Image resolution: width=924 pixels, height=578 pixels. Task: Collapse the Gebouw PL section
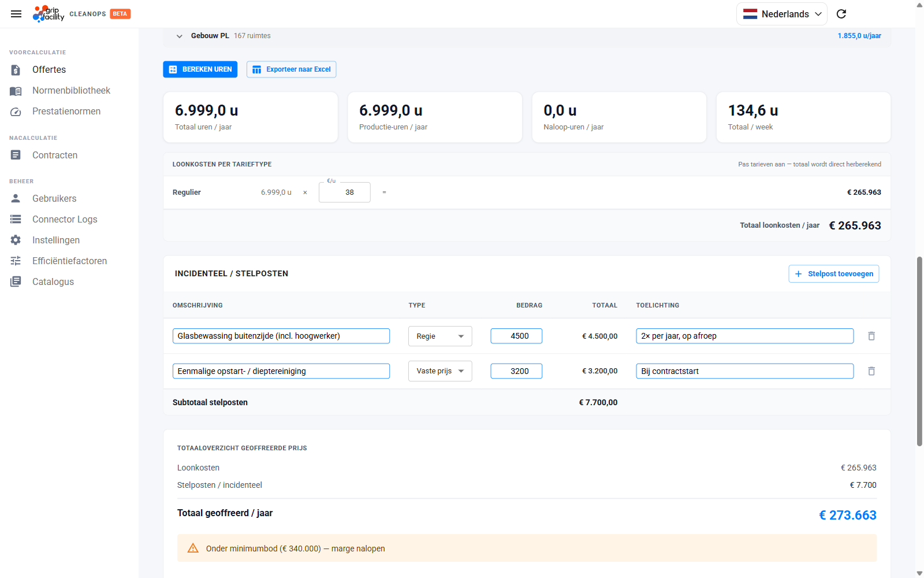180,36
